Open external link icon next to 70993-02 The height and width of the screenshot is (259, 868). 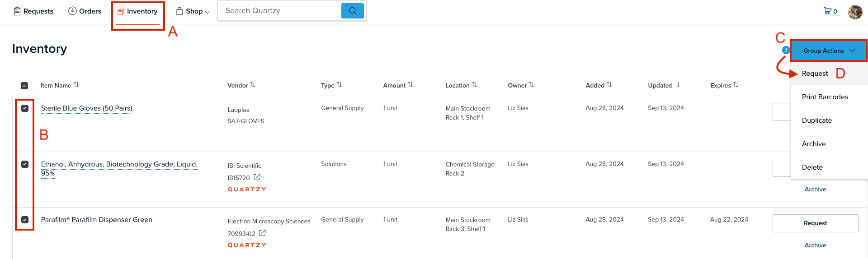(x=262, y=233)
